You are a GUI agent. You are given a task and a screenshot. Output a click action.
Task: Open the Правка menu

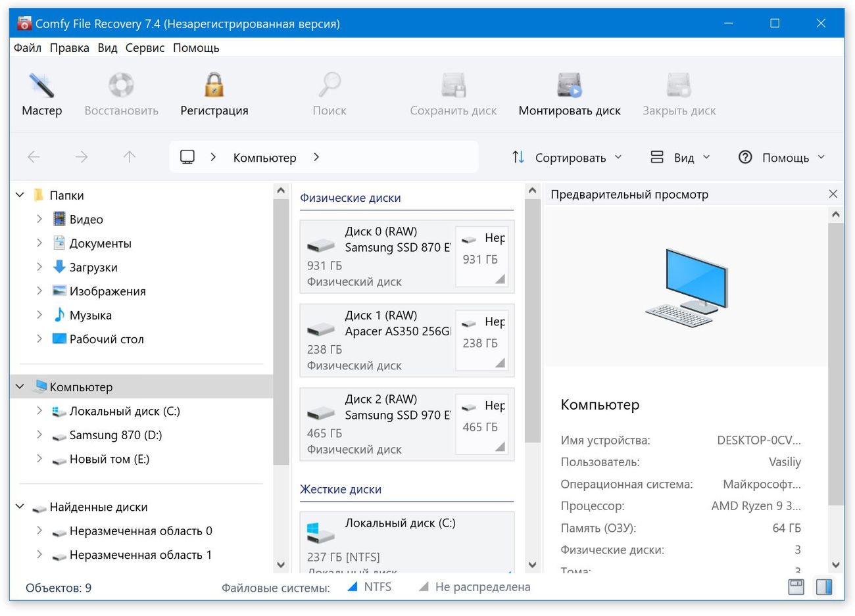coord(70,48)
